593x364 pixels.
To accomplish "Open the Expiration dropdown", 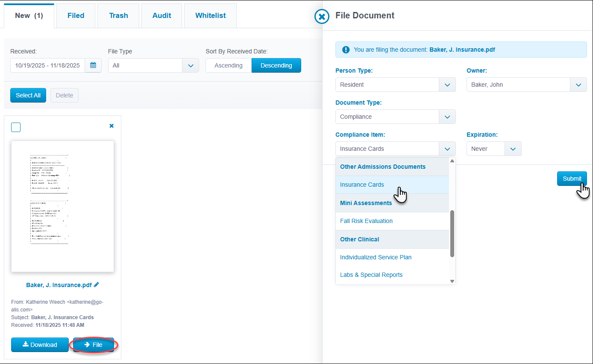I will [493, 149].
